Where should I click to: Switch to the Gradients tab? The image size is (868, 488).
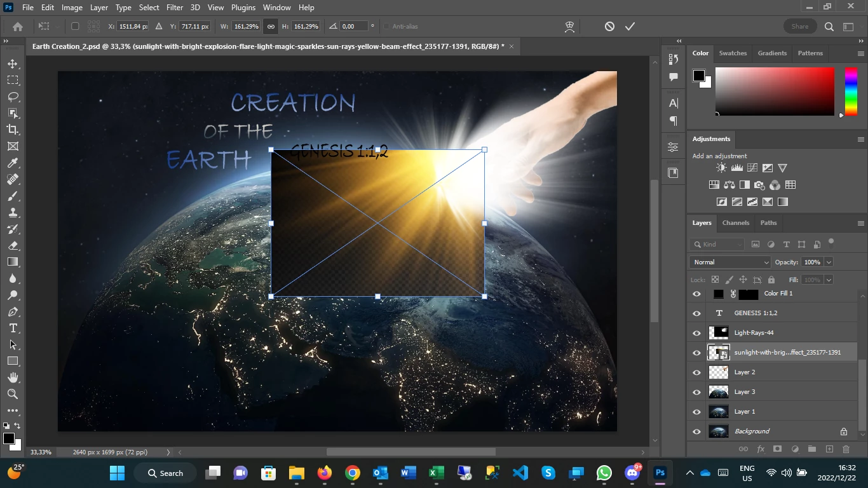[x=772, y=53]
